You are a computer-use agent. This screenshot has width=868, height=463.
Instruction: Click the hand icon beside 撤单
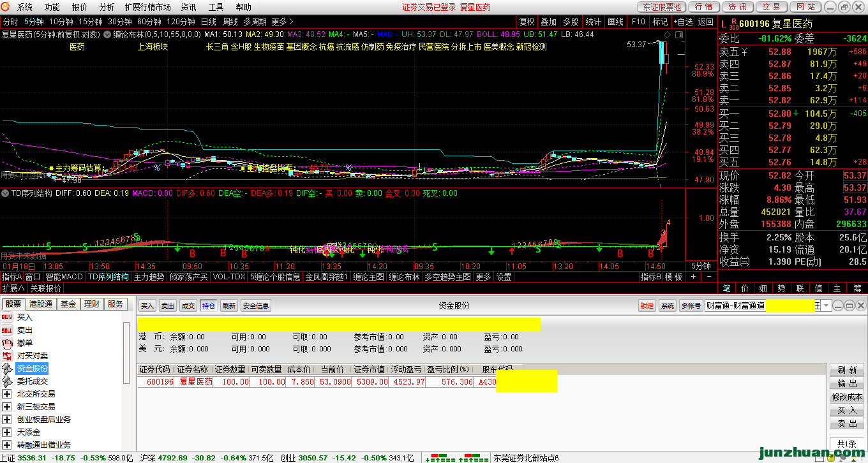(x=8, y=342)
